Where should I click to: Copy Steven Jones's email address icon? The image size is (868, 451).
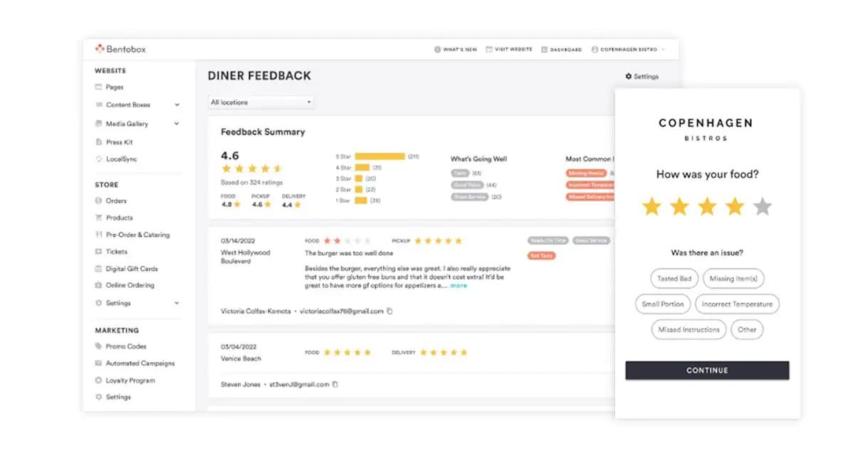[x=335, y=385]
